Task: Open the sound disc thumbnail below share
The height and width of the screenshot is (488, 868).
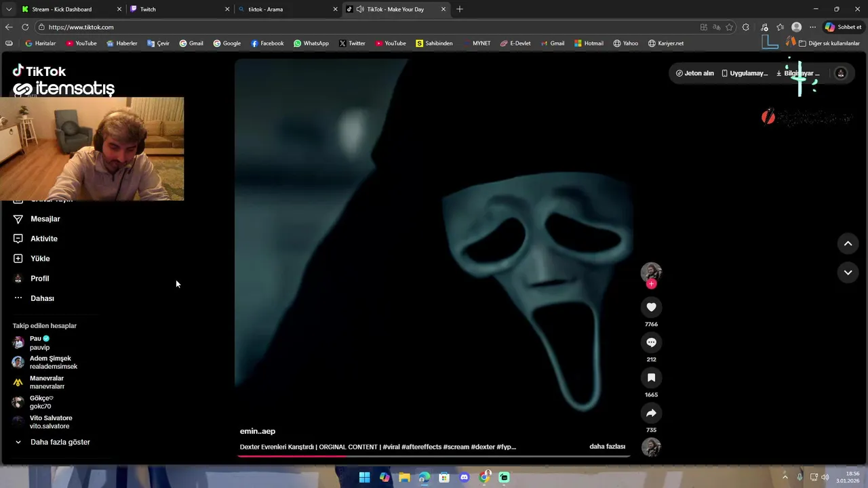Action: pos(651,447)
